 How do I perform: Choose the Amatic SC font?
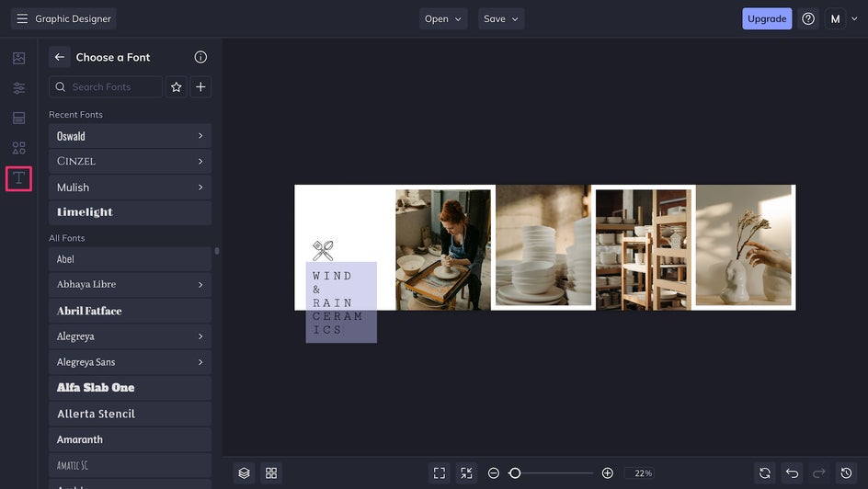[x=130, y=465]
